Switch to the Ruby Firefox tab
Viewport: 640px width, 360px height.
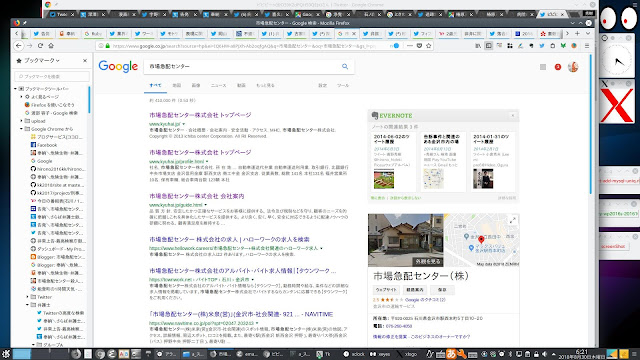point(93,33)
